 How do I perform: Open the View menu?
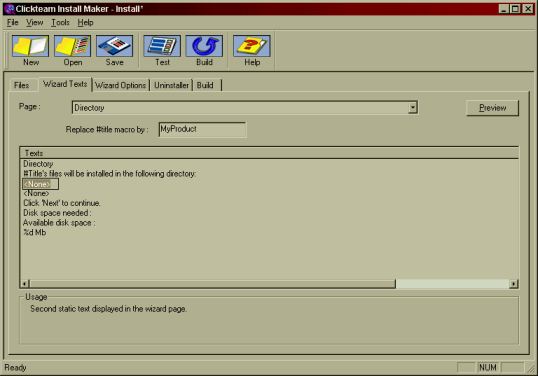(x=35, y=23)
